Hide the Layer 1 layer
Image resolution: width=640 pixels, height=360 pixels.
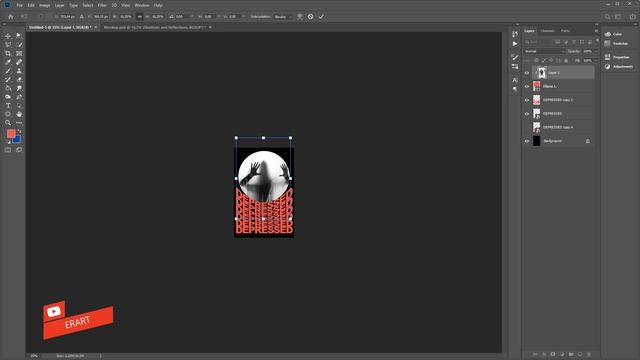tap(527, 73)
